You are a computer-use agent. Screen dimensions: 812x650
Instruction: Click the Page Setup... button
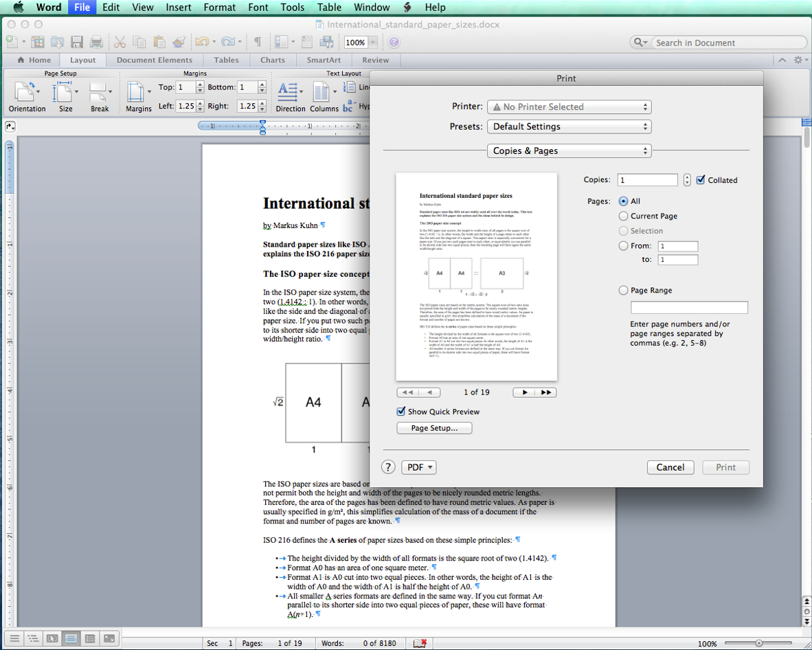click(434, 428)
